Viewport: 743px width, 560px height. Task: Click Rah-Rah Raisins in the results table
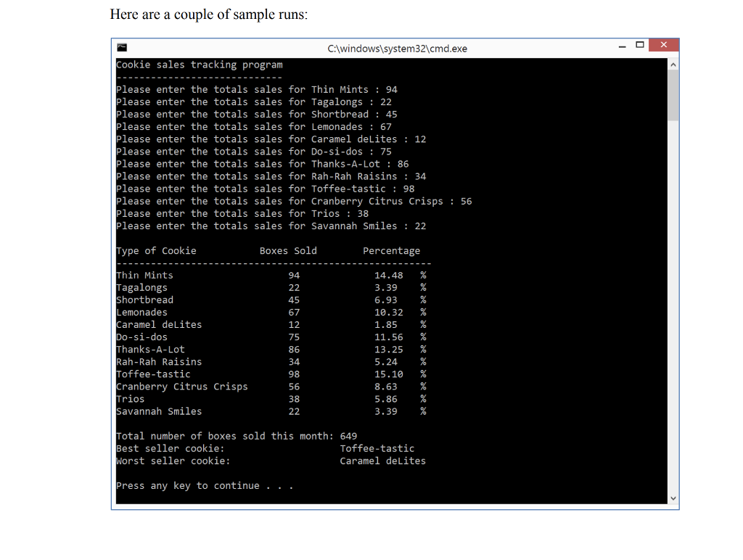(159, 362)
